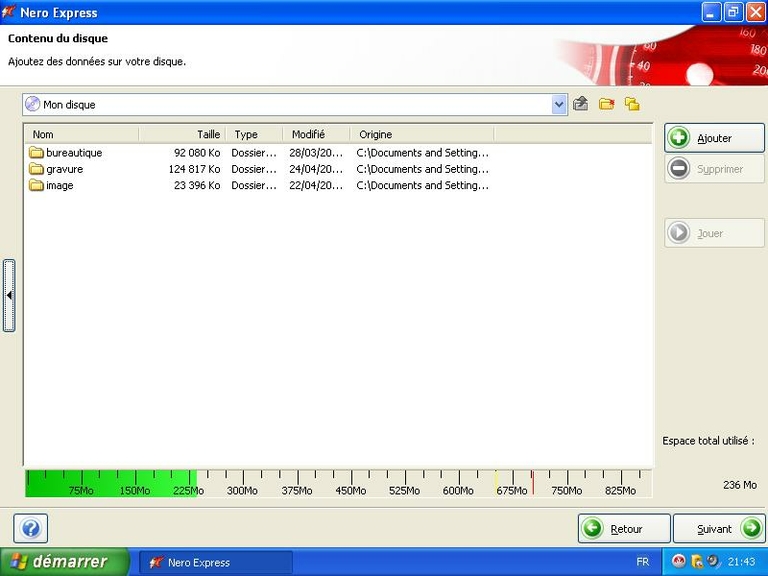The image size is (768, 576).
Task: Click the origin path of gravure row
Action: click(x=423, y=169)
